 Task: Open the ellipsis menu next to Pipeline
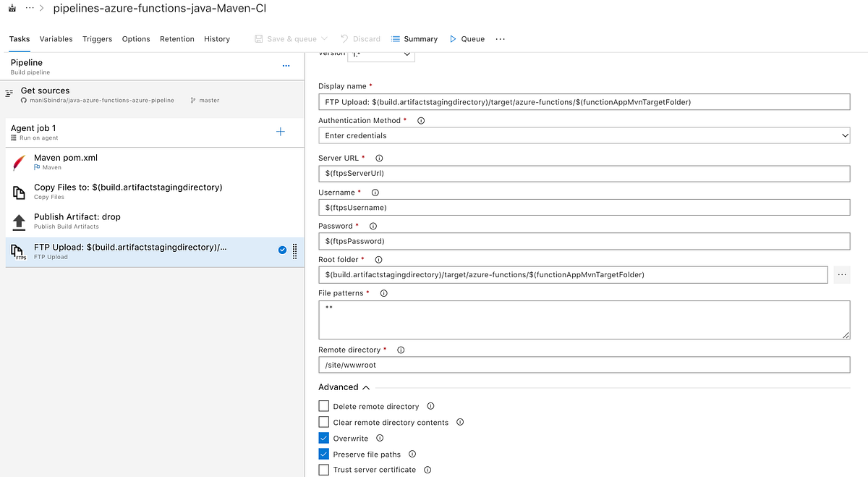[286, 66]
